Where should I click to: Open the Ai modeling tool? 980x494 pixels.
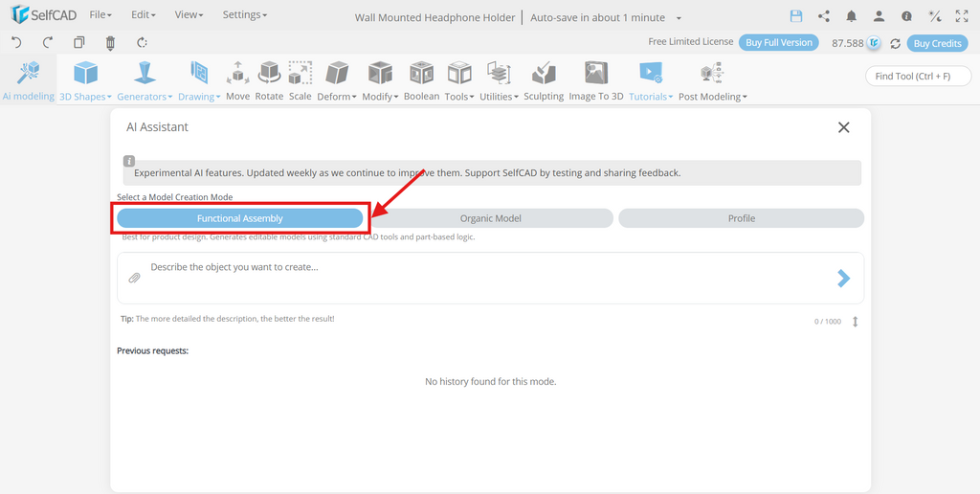coord(28,80)
